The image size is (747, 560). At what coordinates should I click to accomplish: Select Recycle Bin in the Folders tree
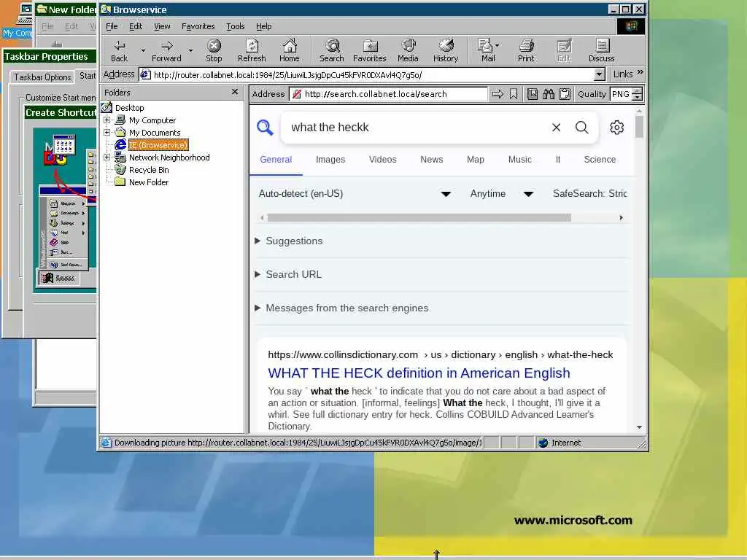(149, 170)
